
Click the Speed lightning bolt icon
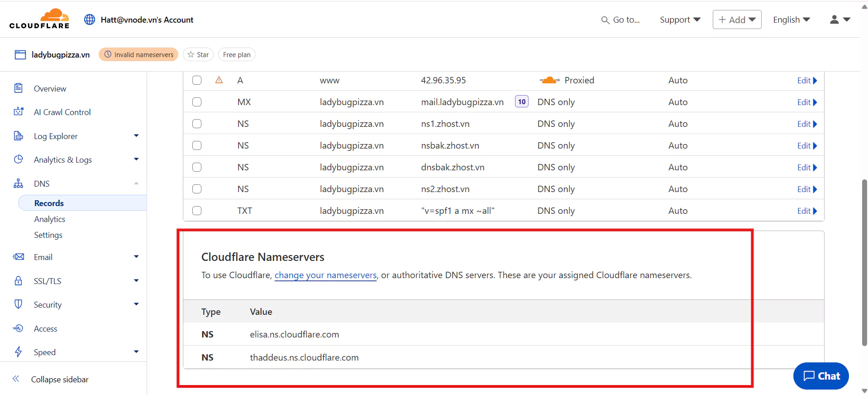19,352
